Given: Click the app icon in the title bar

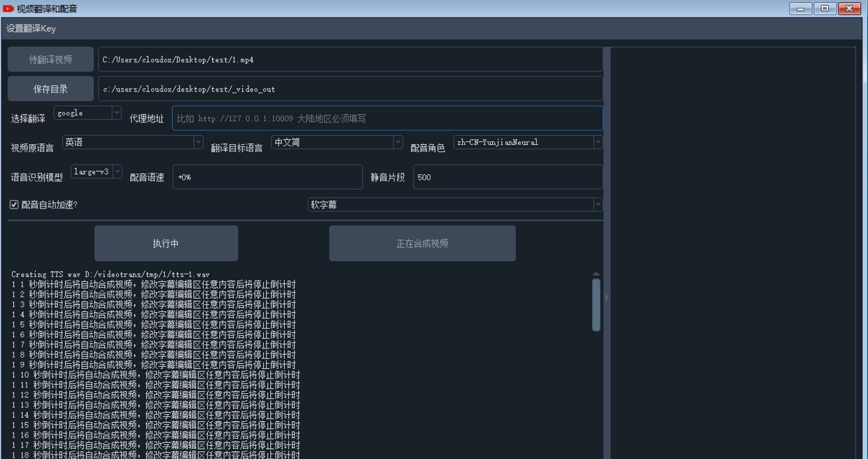Looking at the screenshot, I should (x=10, y=8).
